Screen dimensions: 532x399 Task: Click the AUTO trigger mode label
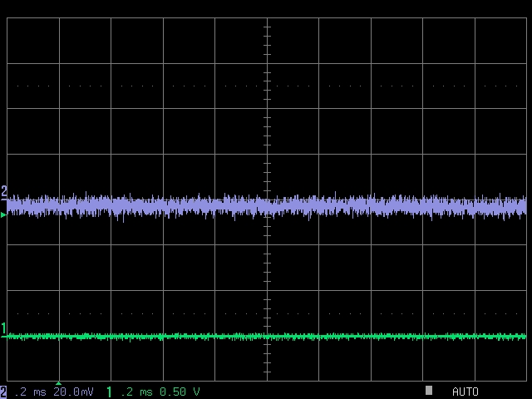tap(465, 392)
